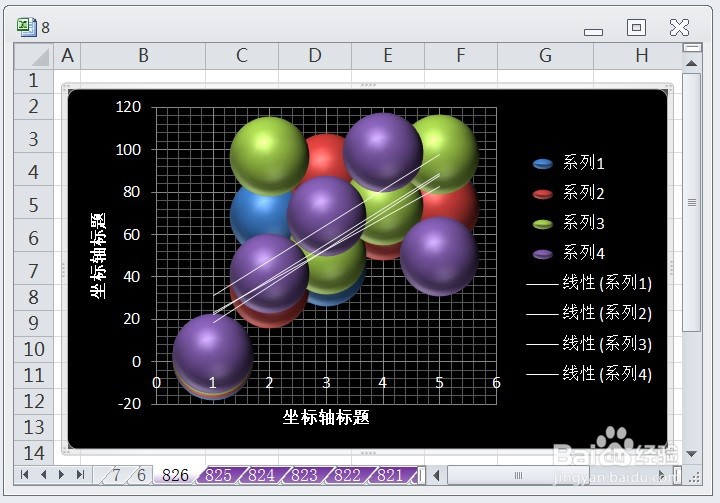Select row 14 header
Image resolution: width=720 pixels, height=503 pixels.
34,453
